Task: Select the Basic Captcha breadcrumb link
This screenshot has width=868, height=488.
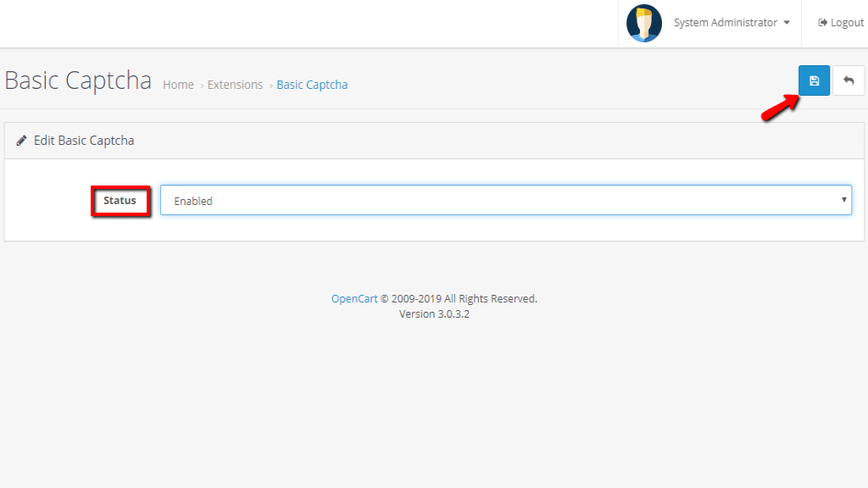Action: tap(312, 85)
